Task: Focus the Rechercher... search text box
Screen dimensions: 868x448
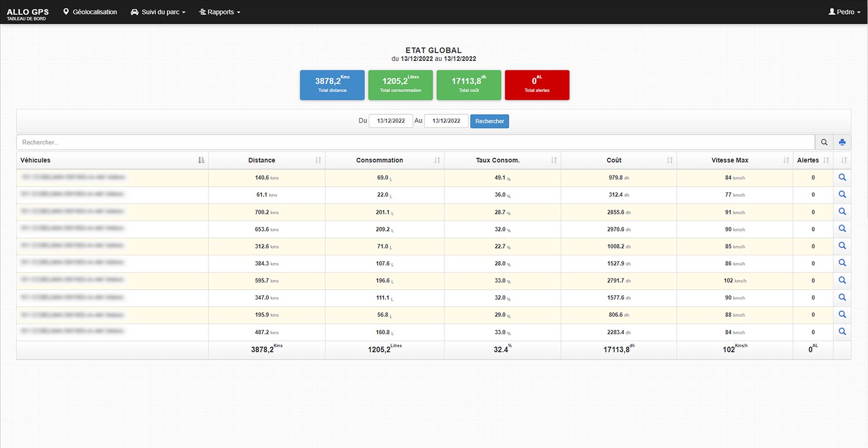Action: tap(415, 142)
